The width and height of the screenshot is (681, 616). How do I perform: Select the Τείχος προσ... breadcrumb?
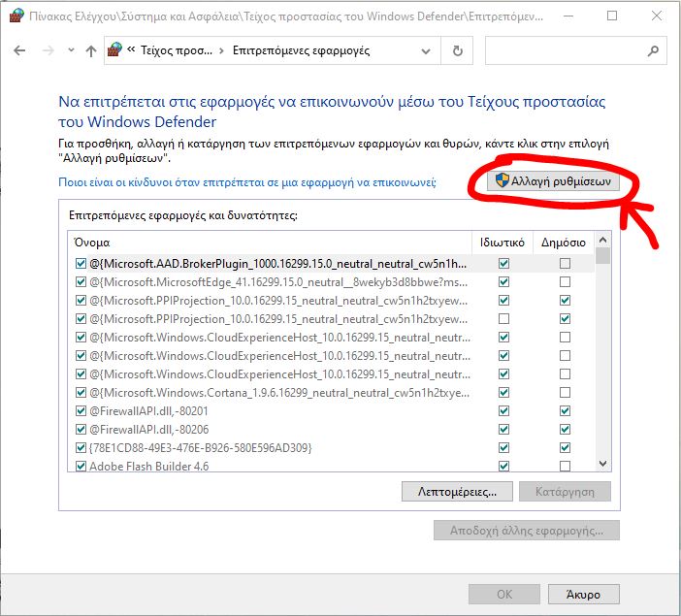click(177, 50)
